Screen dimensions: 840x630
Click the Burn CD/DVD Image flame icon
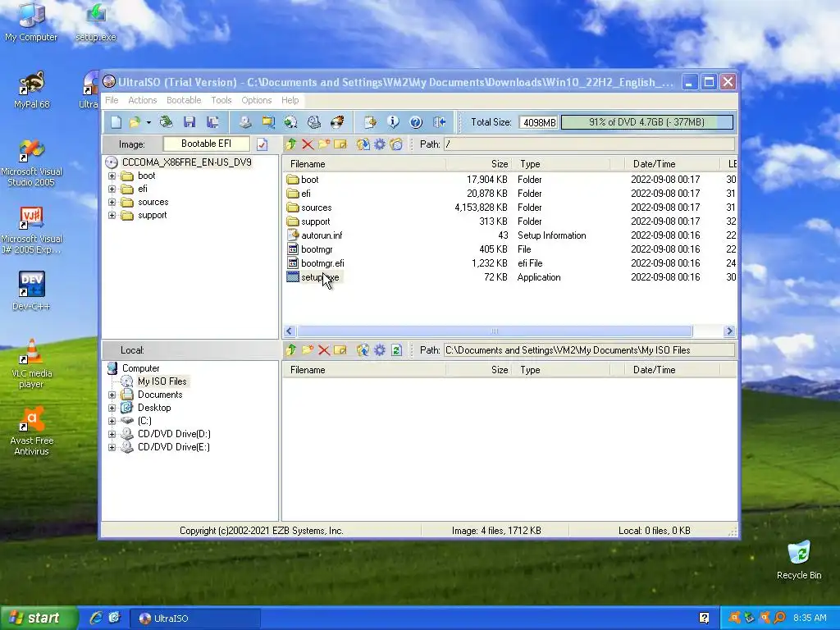click(x=337, y=122)
